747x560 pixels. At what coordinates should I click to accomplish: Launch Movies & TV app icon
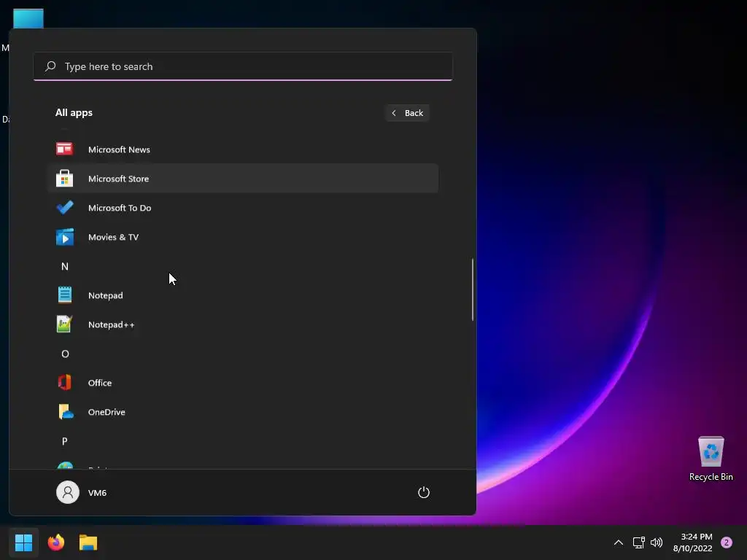tap(64, 237)
